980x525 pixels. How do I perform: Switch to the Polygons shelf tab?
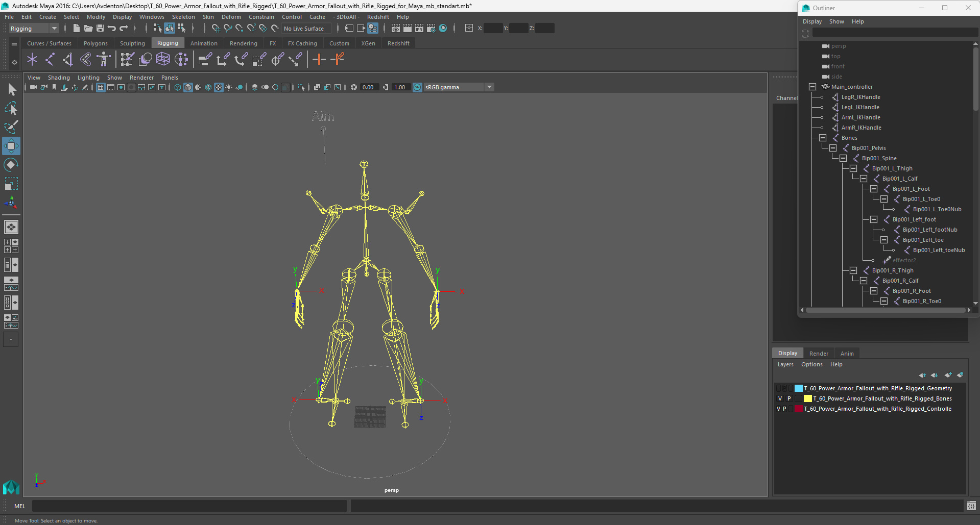pyautogui.click(x=95, y=43)
